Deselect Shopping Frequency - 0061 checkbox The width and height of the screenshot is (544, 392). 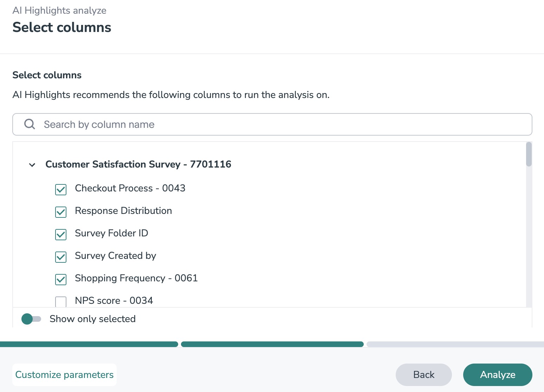point(61,279)
